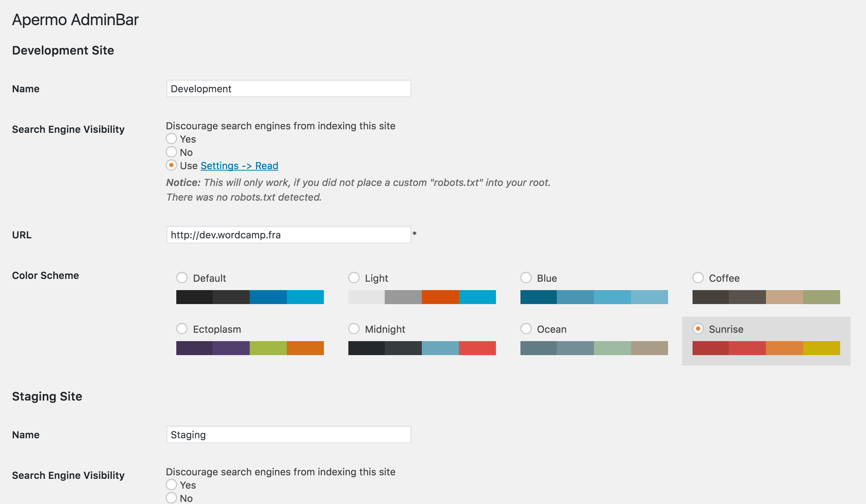Set Staging visibility to Yes
The width and height of the screenshot is (866, 504).
click(x=171, y=485)
